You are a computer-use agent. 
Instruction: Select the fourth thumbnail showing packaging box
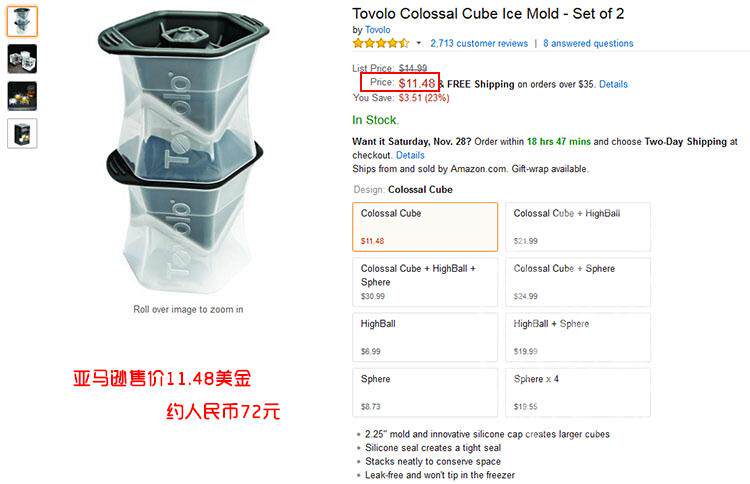(22, 133)
